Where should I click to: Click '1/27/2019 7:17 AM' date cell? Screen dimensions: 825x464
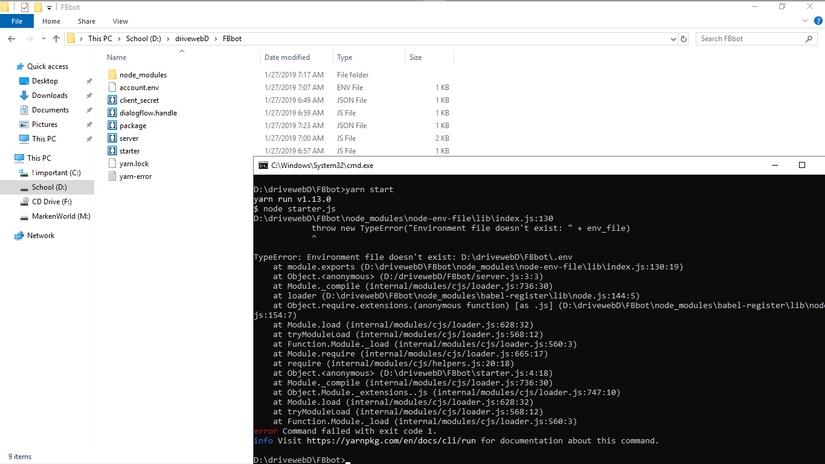(294, 75)
